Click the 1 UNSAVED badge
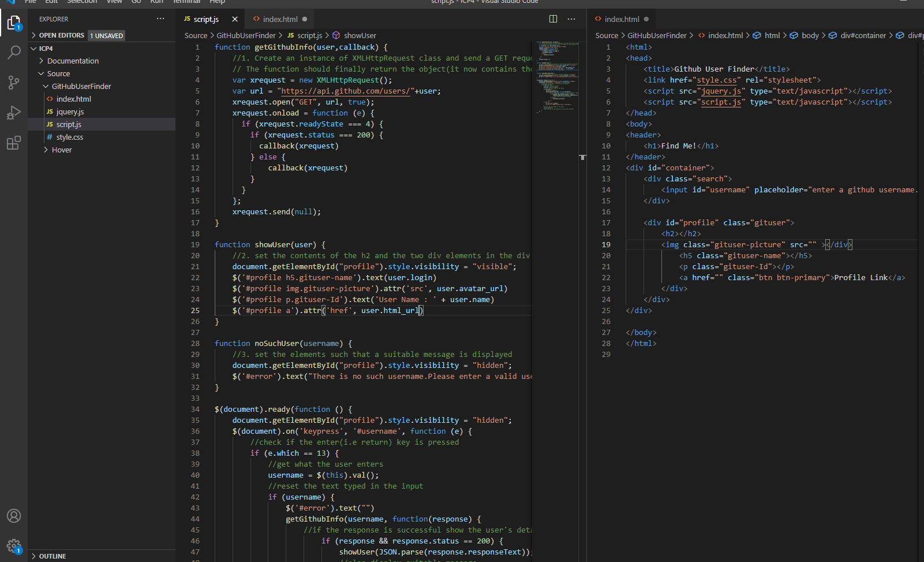 click(106, 35)
